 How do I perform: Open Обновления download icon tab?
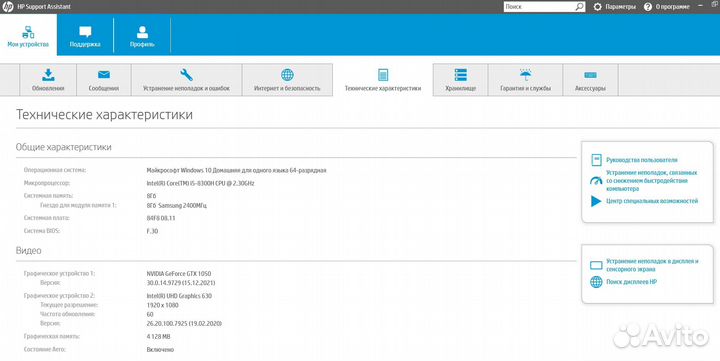(x=48, y=79)
